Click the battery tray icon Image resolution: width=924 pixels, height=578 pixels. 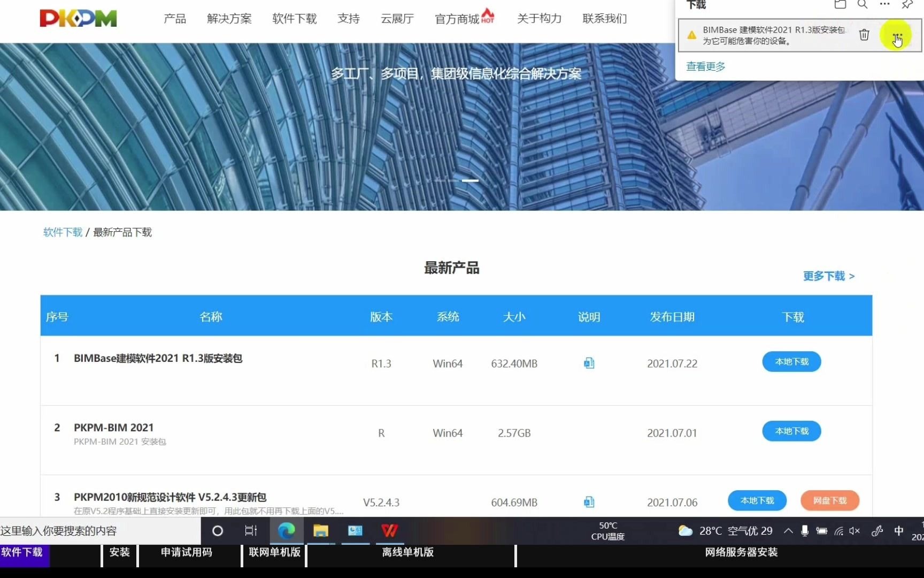tap(822, 531)
